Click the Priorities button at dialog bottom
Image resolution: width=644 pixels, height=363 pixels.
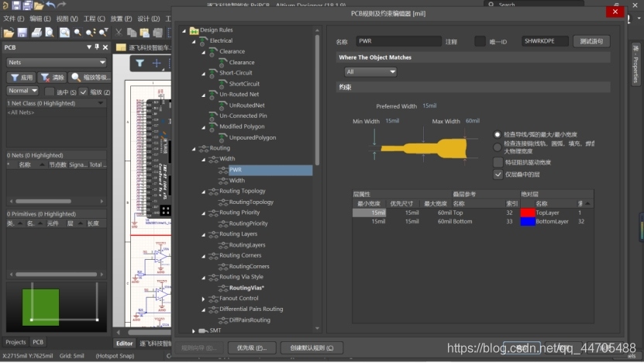pyautogui.click(x=252, y=347)
